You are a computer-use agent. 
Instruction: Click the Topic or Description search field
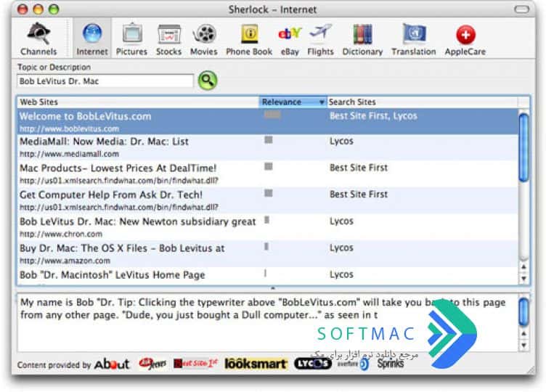click(105, 81)
